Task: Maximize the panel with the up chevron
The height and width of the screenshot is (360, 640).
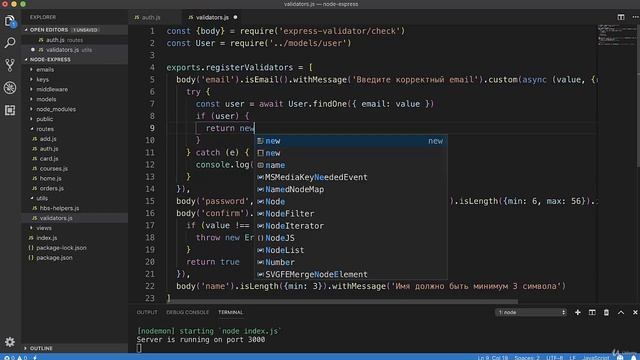Action: (621, 312)
